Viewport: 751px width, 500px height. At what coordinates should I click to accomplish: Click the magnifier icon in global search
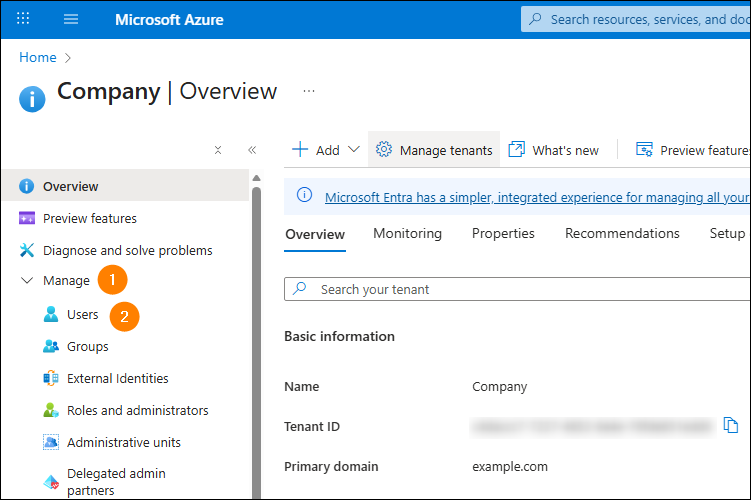[x=535, y=19]
